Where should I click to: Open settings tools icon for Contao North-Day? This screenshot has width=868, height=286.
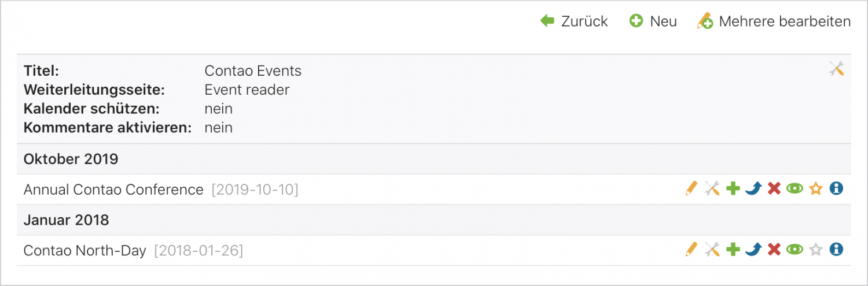pyautogui.click(x=712, y=250)
